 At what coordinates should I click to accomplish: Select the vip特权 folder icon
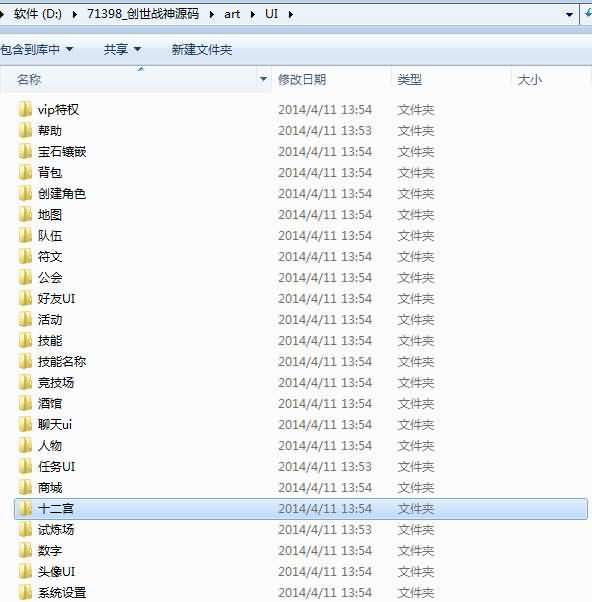pos(25,110)
